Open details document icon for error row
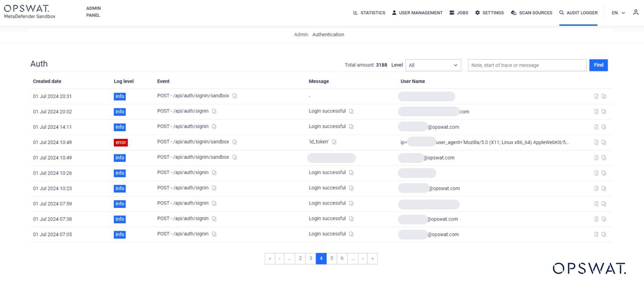Viewport: 644px width, 292px height. 596,143
